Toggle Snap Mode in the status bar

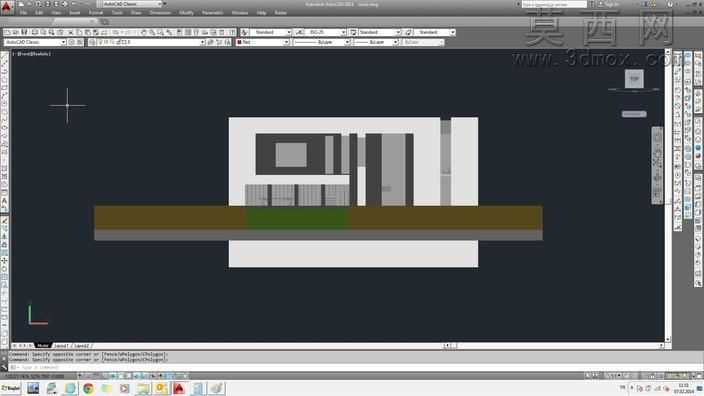point(88,376)
